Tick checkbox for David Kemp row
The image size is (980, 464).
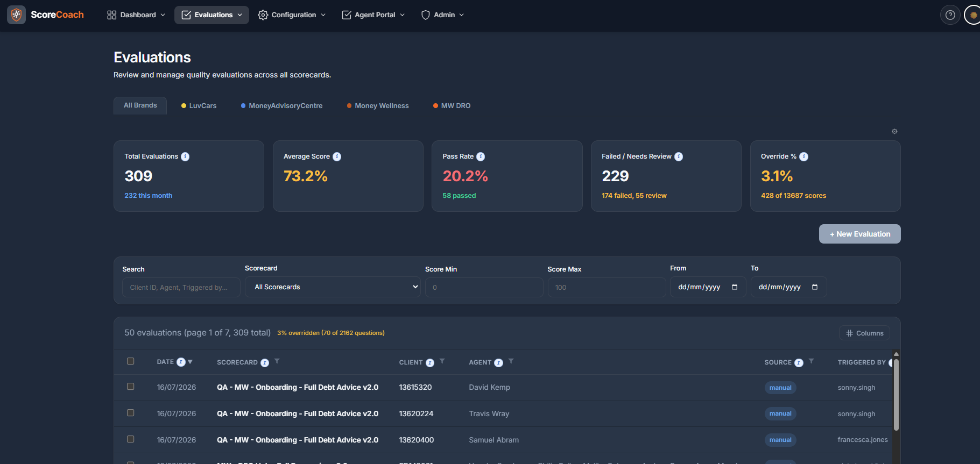[x=130, y=387]
